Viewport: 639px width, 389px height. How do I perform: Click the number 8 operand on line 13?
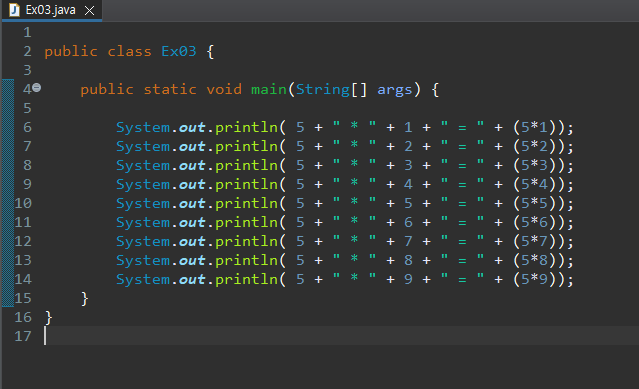(408, 260)
